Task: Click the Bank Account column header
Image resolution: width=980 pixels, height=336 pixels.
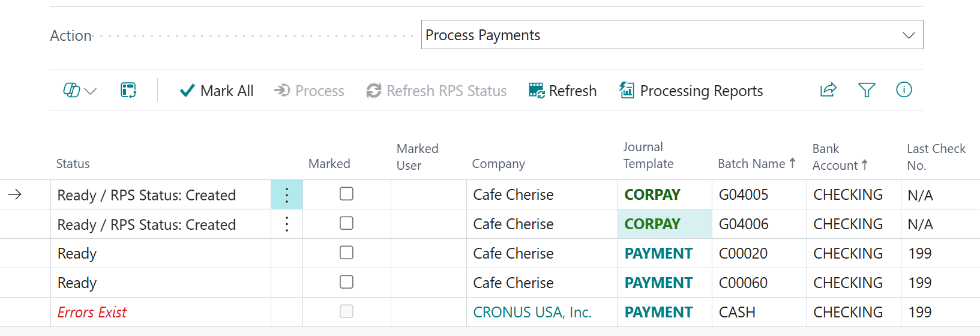Action: click(x=835, y=157)
